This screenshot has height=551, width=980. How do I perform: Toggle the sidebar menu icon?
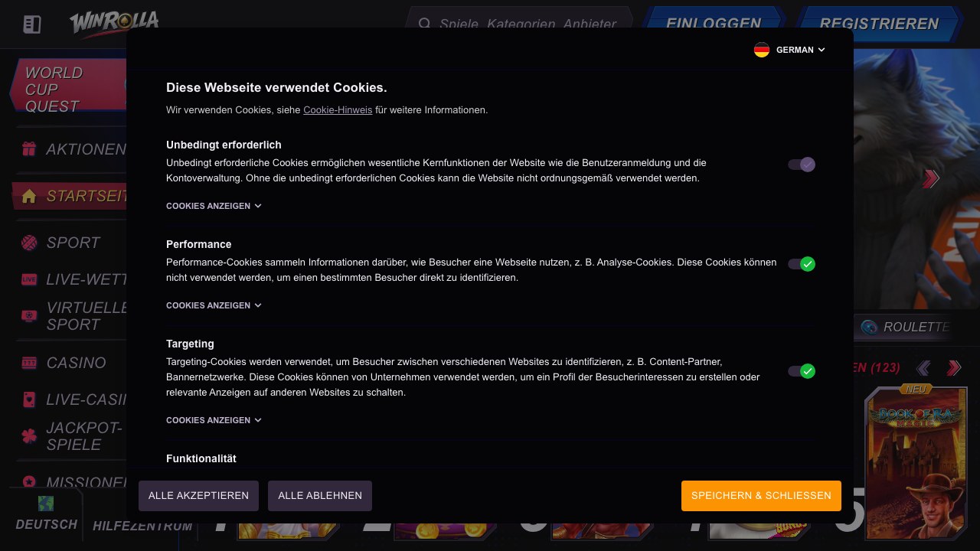(31, 24)
